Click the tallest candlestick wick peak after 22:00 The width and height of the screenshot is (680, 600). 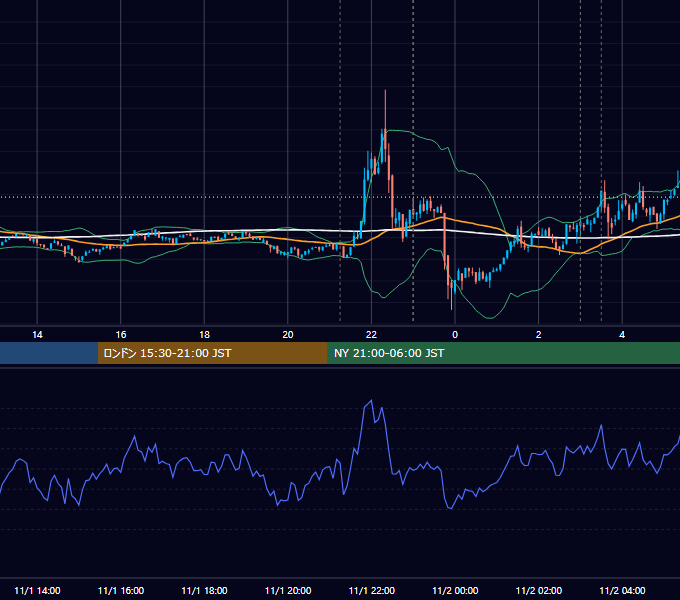(x=385, y=91)
